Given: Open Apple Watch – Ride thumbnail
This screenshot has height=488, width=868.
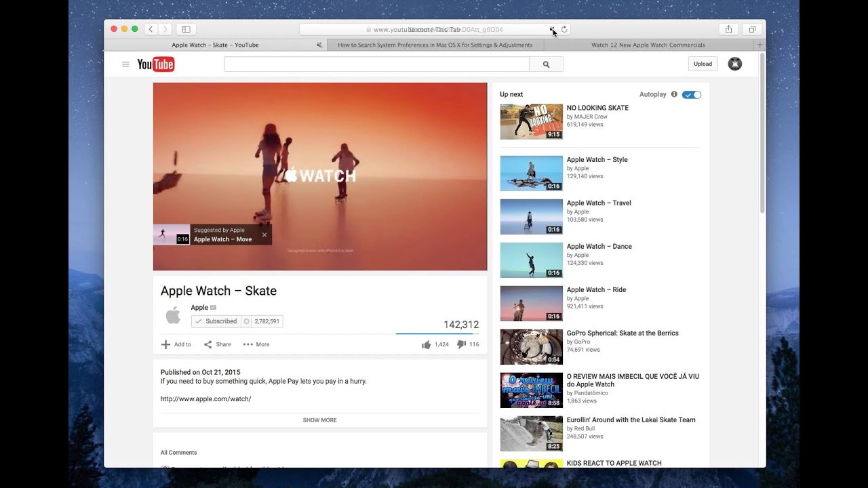Looking at the screenshot, I should (x=532, y=303).
